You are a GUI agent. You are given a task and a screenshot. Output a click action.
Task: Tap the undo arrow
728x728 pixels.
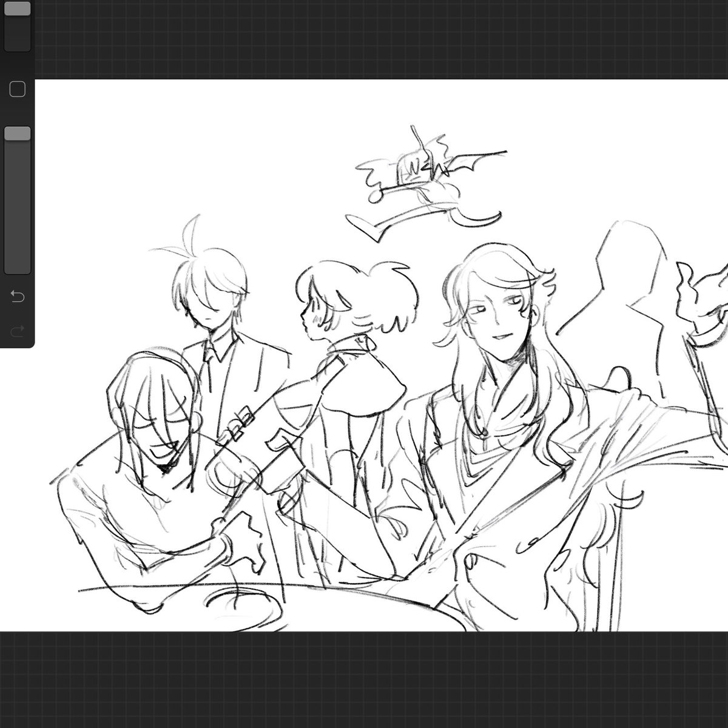17,297
